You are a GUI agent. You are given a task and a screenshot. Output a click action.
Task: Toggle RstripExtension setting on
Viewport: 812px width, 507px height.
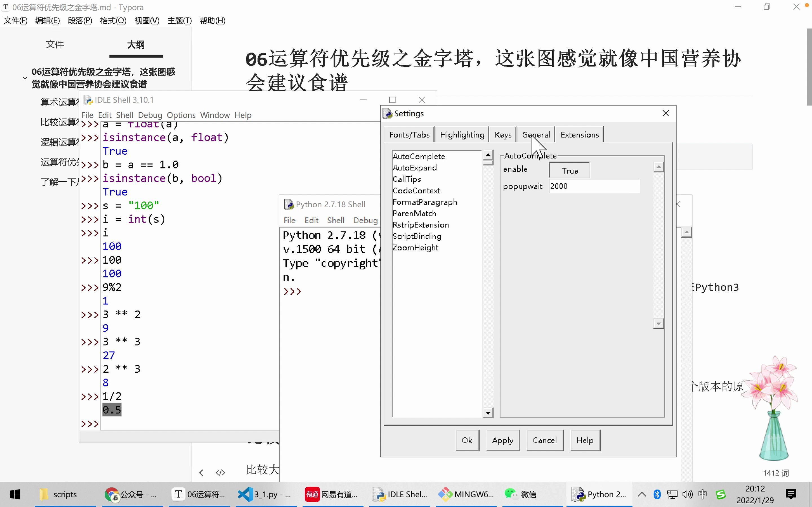click(421, 224)
